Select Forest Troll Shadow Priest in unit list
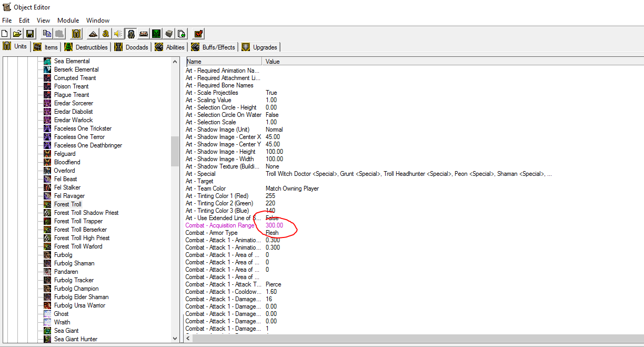 [86, 213]
